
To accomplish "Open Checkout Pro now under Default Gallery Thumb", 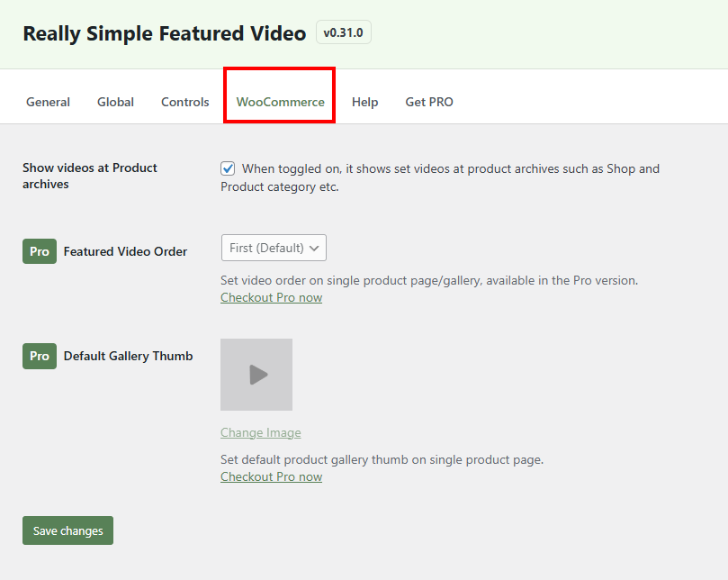I will 271,476.
